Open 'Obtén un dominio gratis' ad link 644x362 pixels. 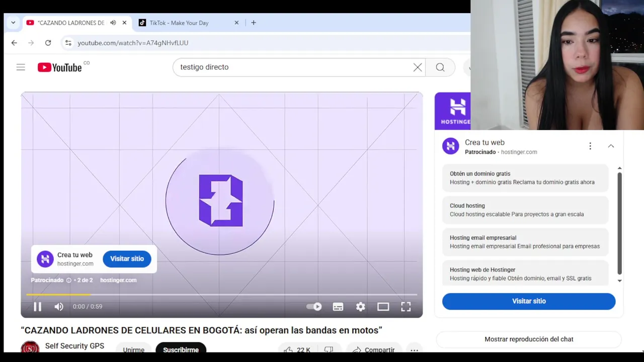tap(525, 178)
